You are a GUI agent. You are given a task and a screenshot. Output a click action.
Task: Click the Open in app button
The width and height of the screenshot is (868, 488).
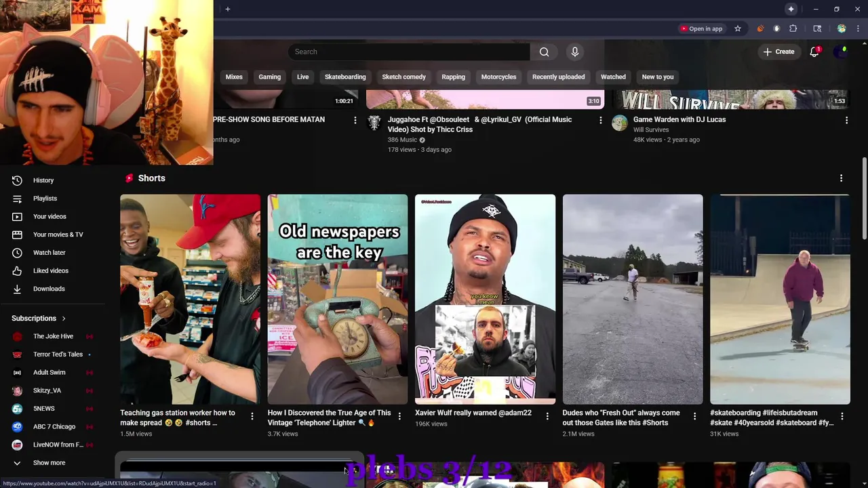701,28
